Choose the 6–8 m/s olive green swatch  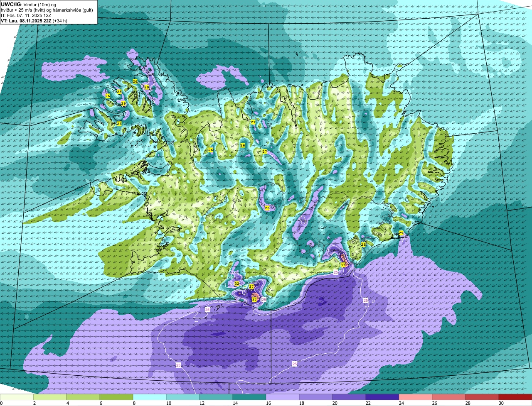pyautogui.click(x=116, y=397)
